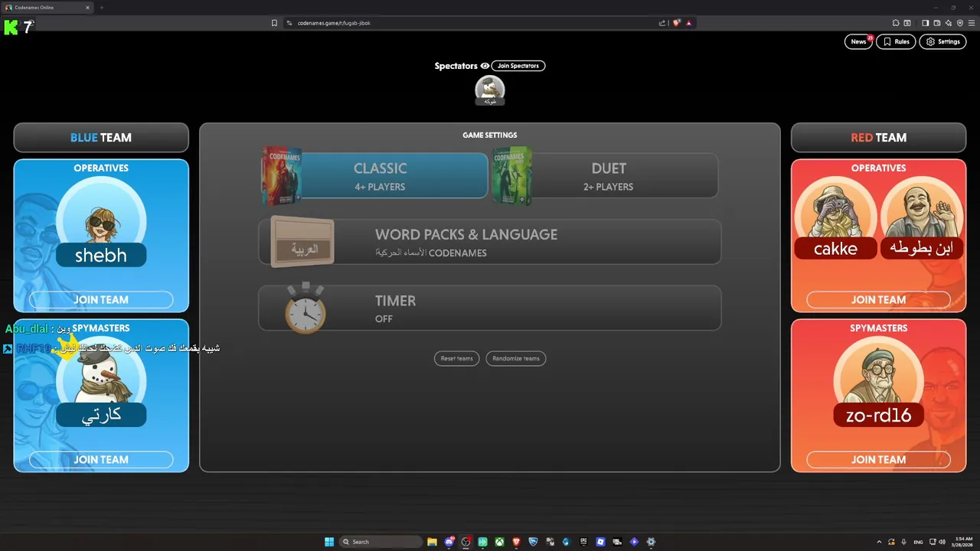980x551 pixels.
Task: Expand the system tray hidden icons
Action: 879,542
